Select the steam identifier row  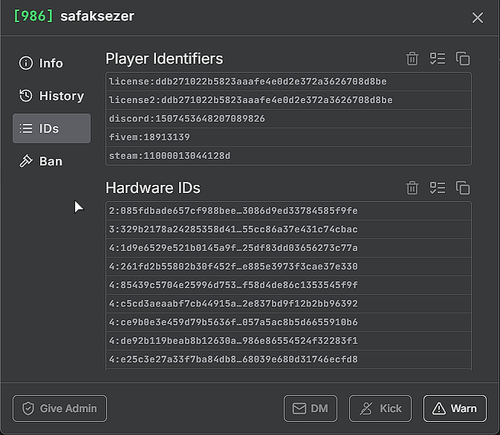coord(288,156)
